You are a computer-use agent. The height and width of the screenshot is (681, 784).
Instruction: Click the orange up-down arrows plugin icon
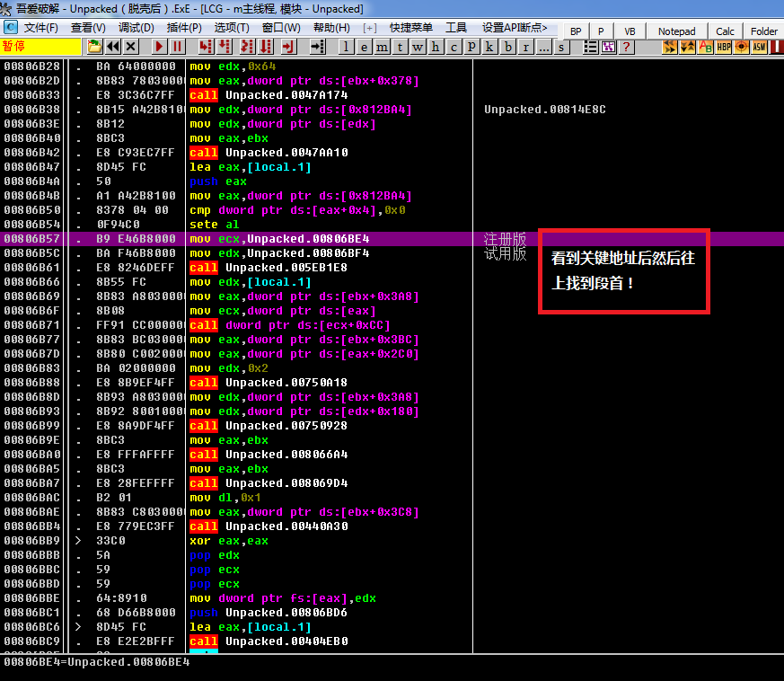pyautogui.click(x=688, y=47)
